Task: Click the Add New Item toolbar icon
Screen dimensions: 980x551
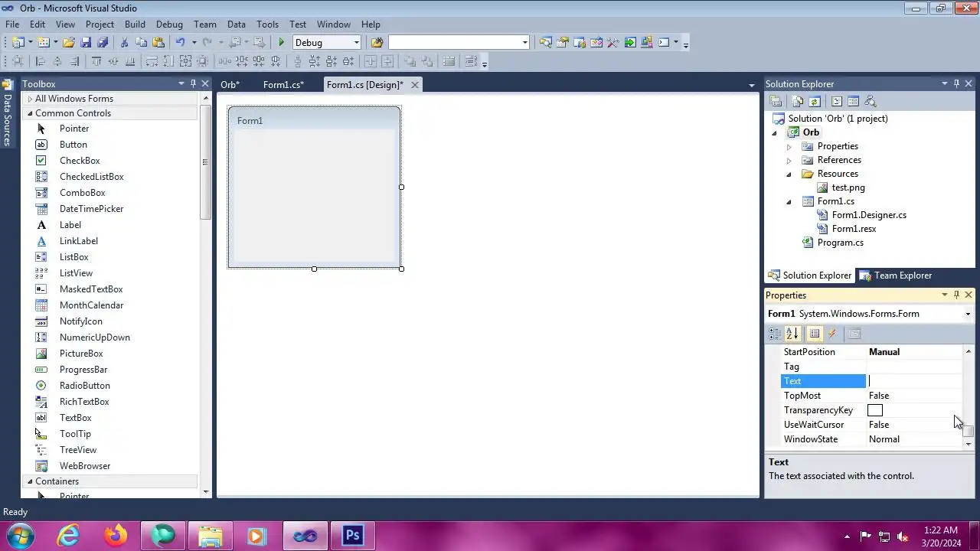Action: [44, 43]
